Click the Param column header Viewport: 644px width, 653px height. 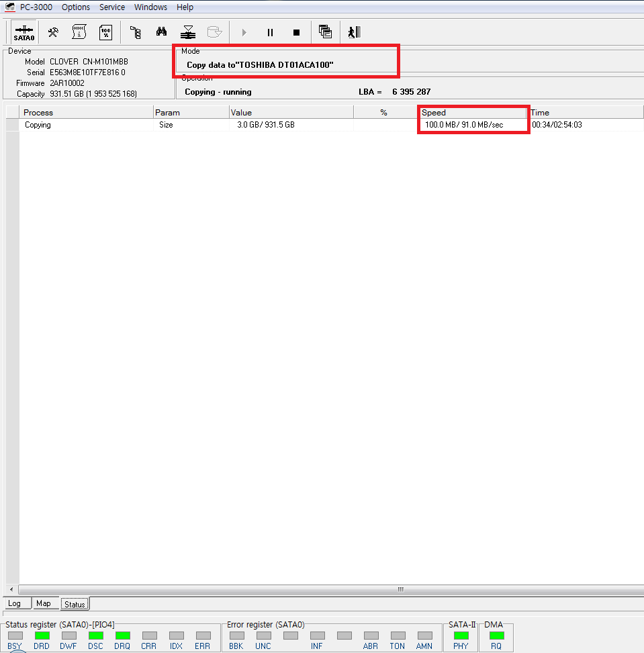tap(191, 113)
